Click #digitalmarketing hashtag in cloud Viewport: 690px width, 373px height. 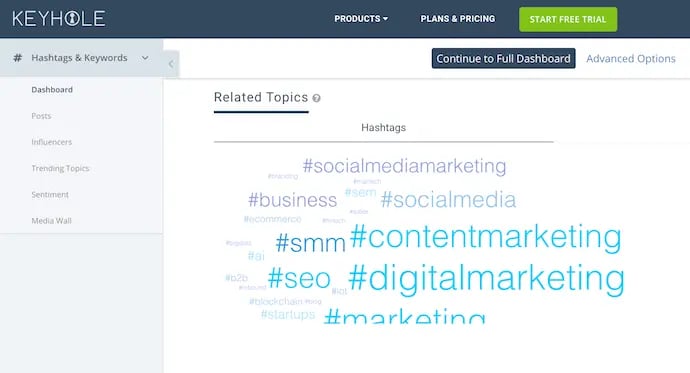click(x=486, y=278)
